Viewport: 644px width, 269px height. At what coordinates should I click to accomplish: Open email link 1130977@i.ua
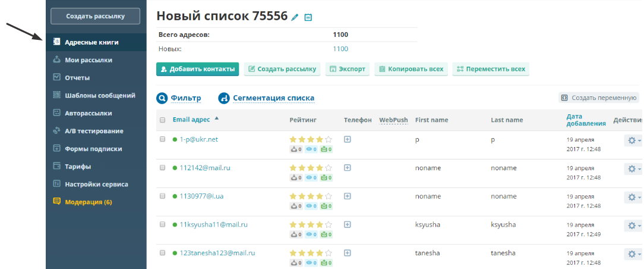(201, 196)
